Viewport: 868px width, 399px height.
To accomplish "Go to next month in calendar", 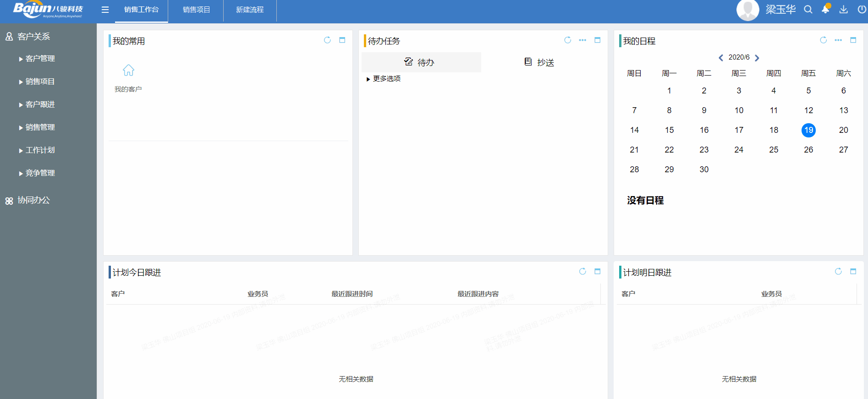I will click(757, 58).
